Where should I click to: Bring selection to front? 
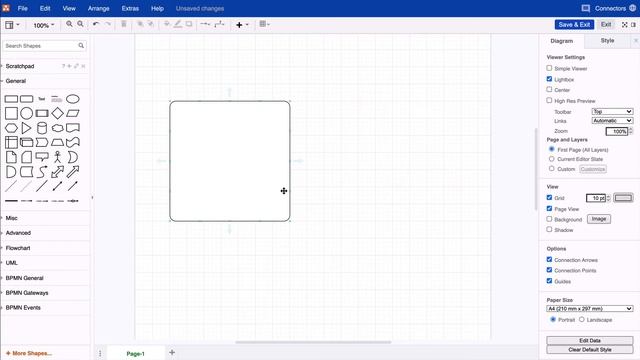[x=140, y=24]
